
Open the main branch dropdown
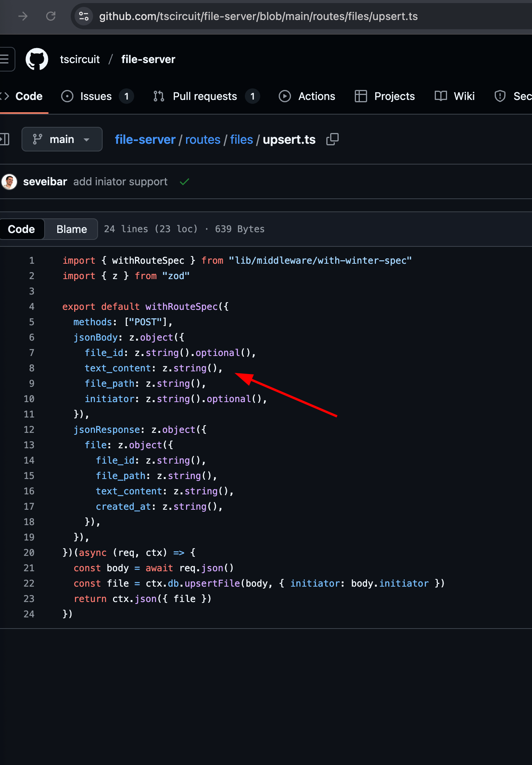(x=62, y=139)
